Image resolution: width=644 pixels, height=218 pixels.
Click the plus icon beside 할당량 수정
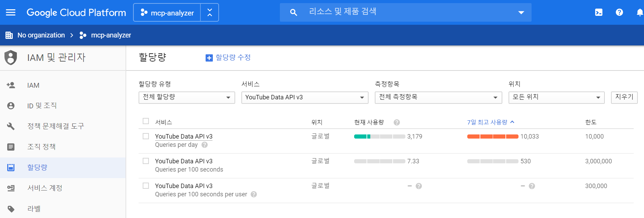click(x=209, y=58)
